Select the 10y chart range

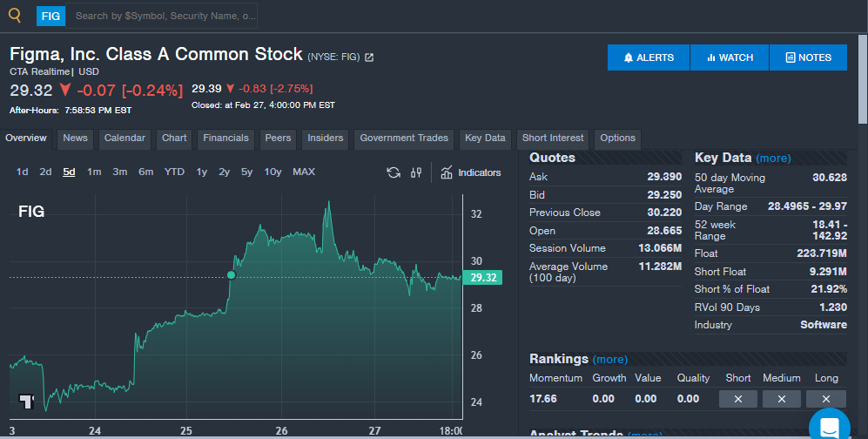click(273, 172)
